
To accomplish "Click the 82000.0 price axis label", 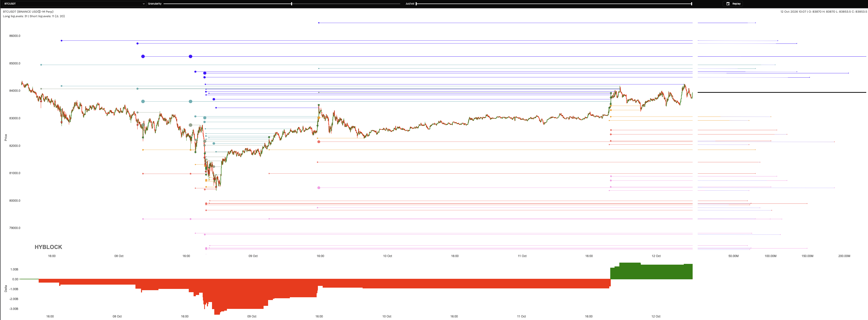I will 14,146.
